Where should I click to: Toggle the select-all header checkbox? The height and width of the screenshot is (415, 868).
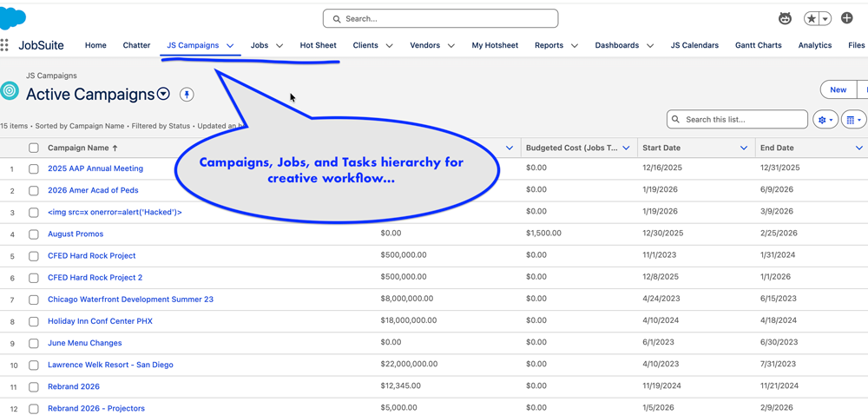[34, 148]
